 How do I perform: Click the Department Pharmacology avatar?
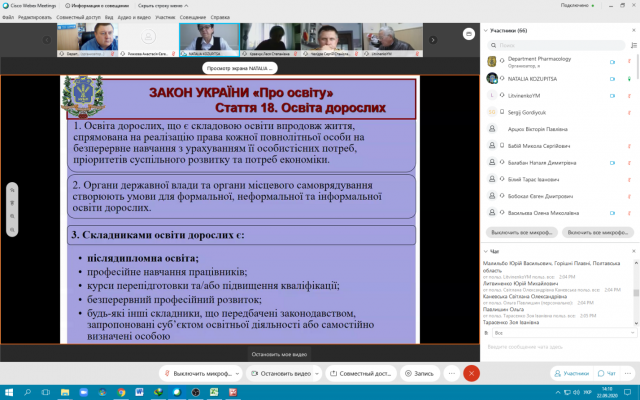[x=492, y=62]
